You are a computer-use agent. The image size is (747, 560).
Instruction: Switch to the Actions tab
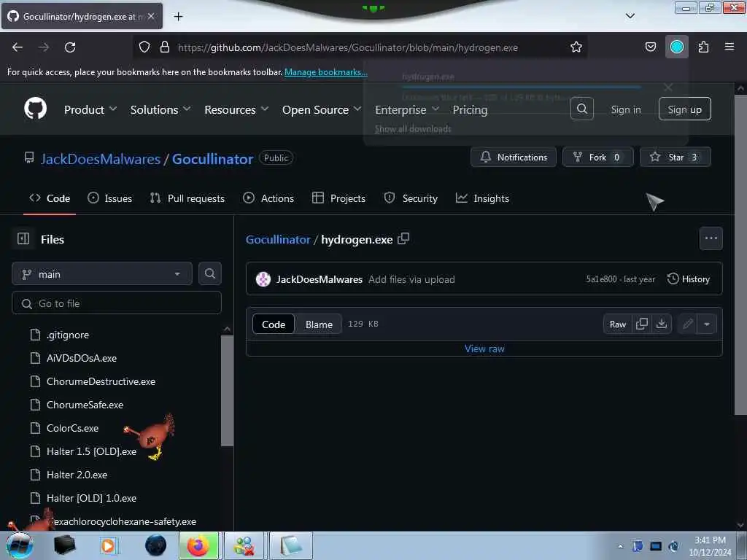268,198
